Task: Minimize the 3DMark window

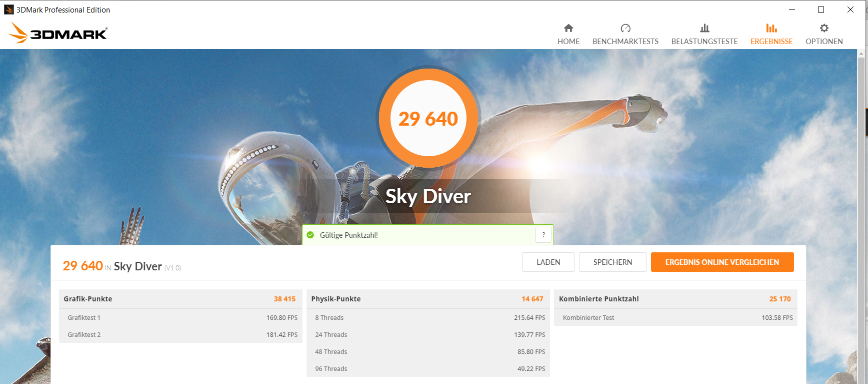Action: pos(792,10)
